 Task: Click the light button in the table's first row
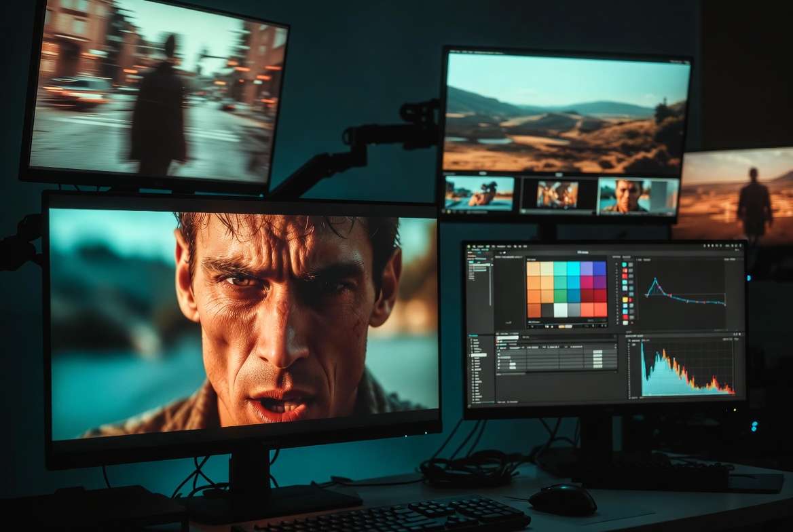[x=597, y=353]
